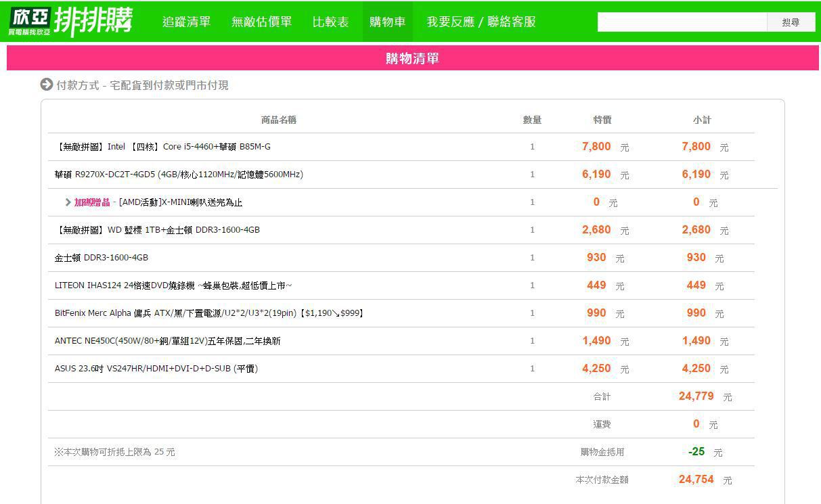Click the 449 price for LITEON drive

click(x=596, y=285)
